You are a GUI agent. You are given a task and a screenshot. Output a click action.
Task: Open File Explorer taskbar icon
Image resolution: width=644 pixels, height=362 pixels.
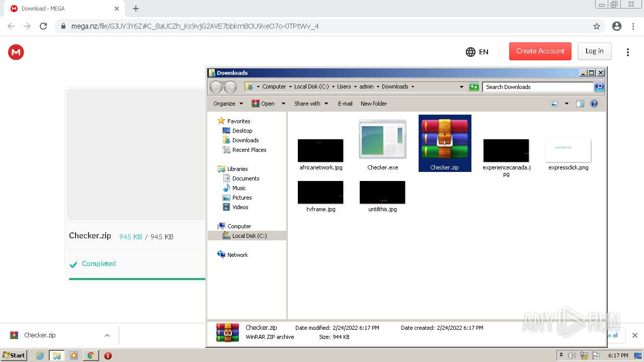tap(57, 355)
